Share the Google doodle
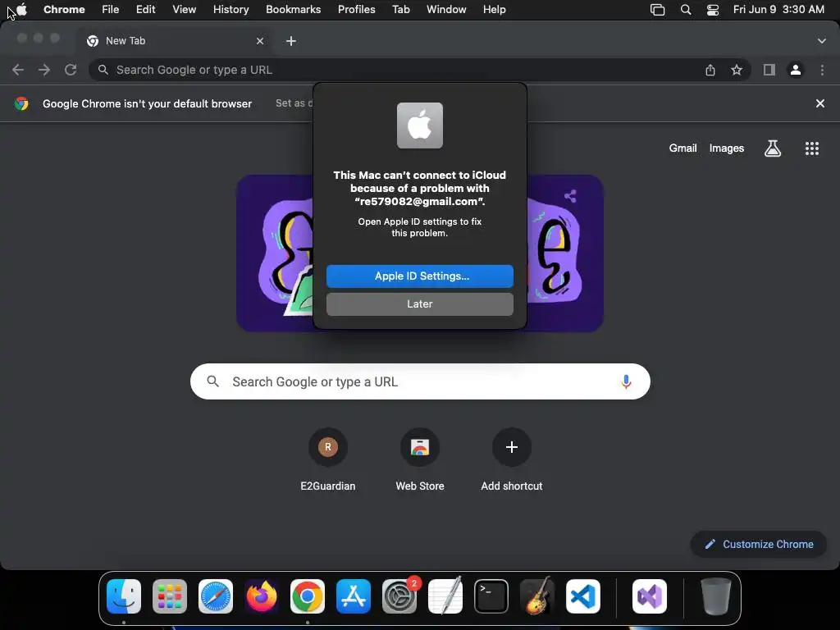 (x=571, y=196)
